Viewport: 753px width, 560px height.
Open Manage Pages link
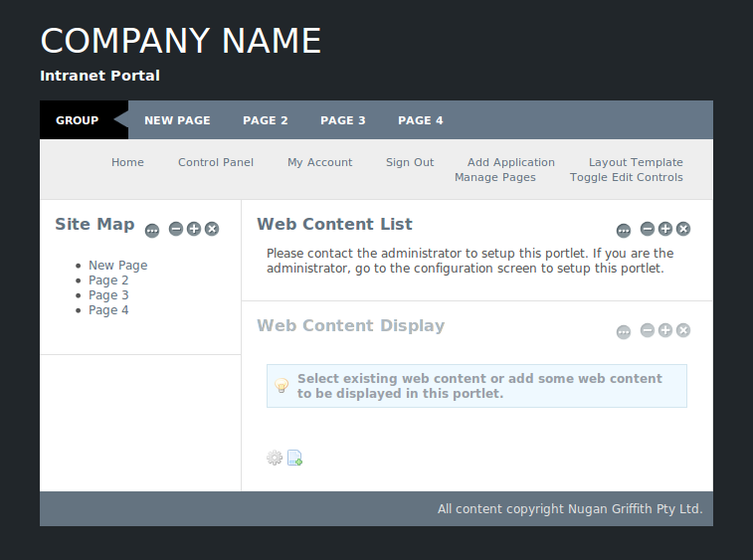pyautogui.click(x=495, y=177)
